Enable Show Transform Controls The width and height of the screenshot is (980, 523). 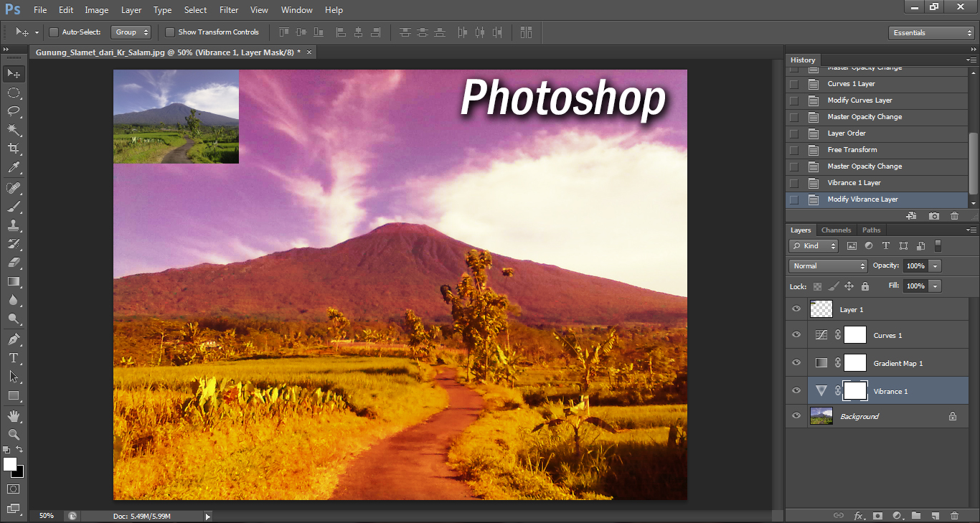click(x=170, y=32)
